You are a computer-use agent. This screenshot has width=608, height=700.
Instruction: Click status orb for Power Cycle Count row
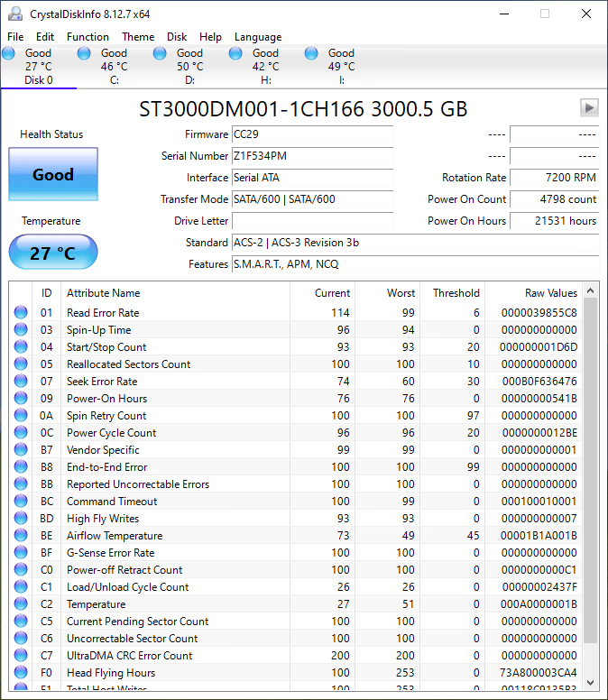(21, 433)
